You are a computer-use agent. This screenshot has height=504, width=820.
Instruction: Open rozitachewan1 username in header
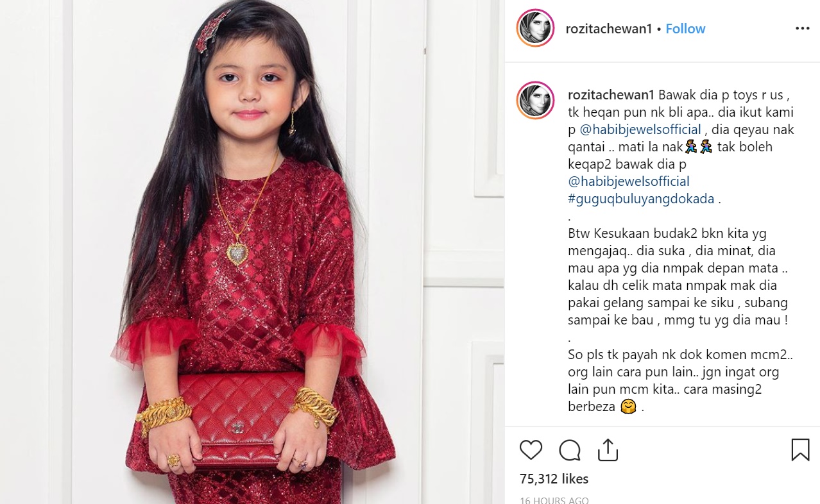[x=609, y=29]
